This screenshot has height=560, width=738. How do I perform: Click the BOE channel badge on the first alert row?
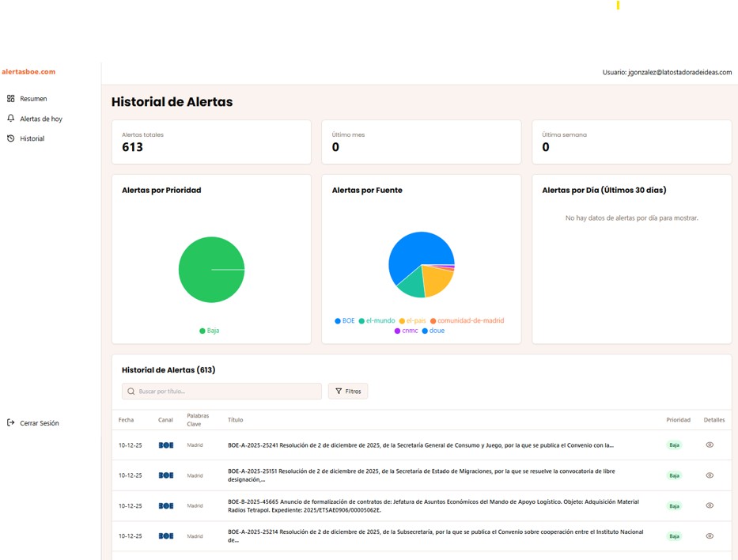166,445
